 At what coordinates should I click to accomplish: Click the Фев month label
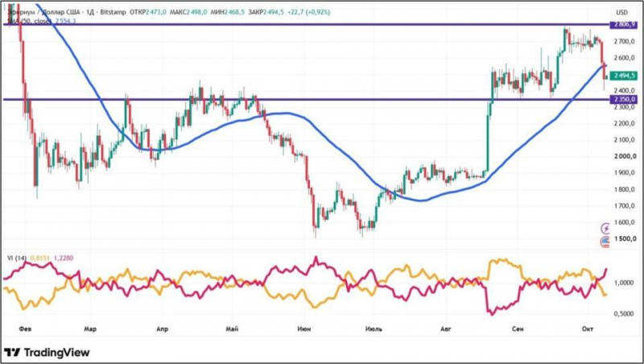[25, 329]
